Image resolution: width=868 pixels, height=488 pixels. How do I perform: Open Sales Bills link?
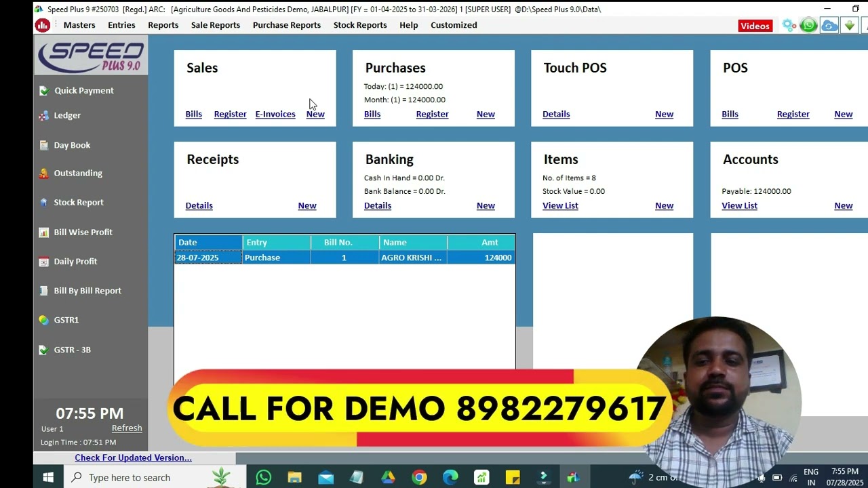point(194,114)
